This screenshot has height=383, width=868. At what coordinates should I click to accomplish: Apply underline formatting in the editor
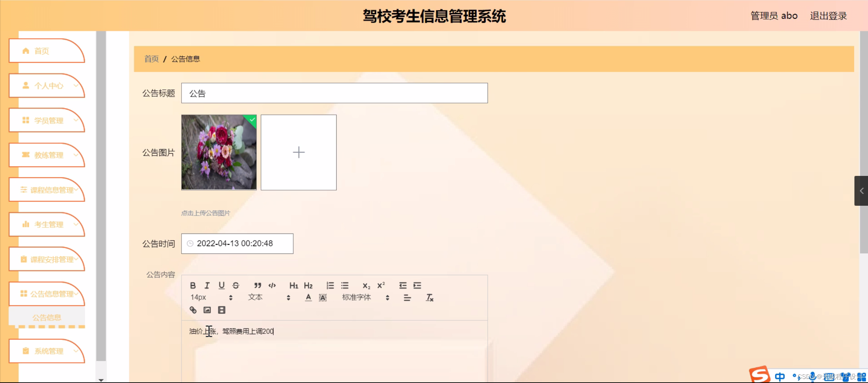point(221,285)
